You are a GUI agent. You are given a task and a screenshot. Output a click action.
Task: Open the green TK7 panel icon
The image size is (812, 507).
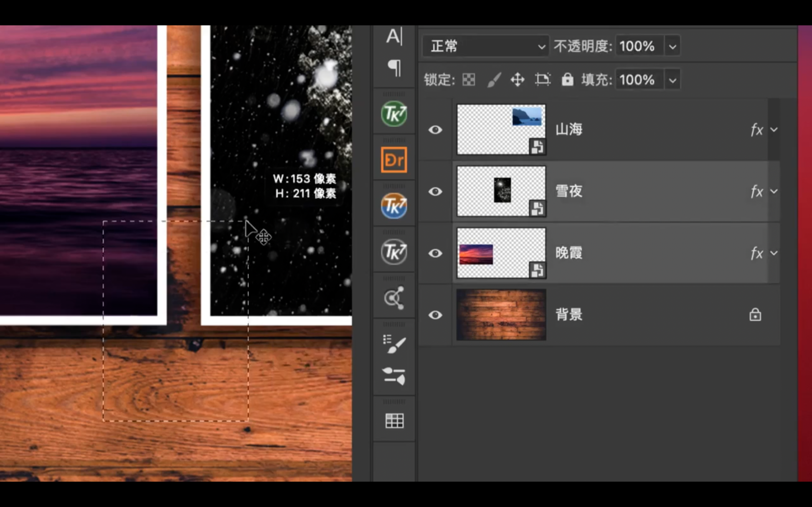pos(394,114)
